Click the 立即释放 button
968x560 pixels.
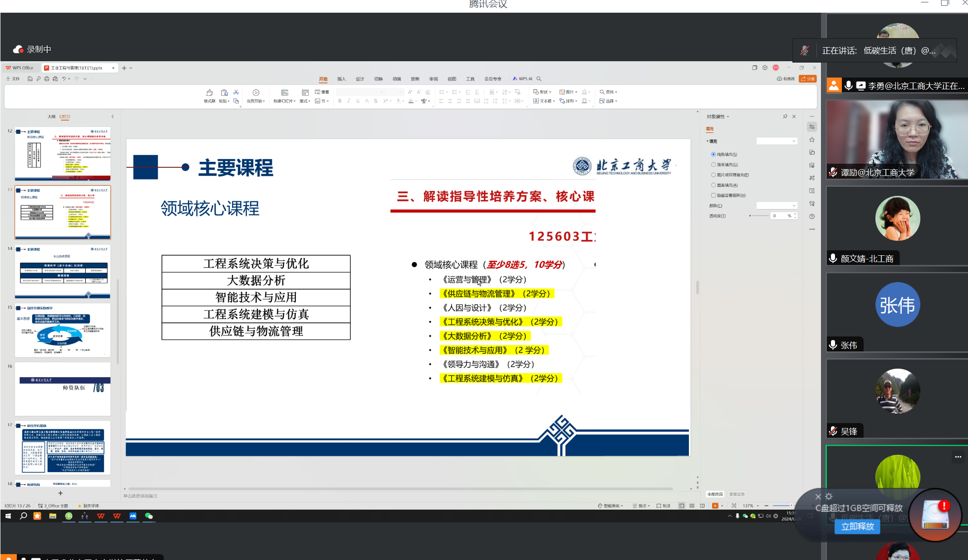click(x=857, y=526)
